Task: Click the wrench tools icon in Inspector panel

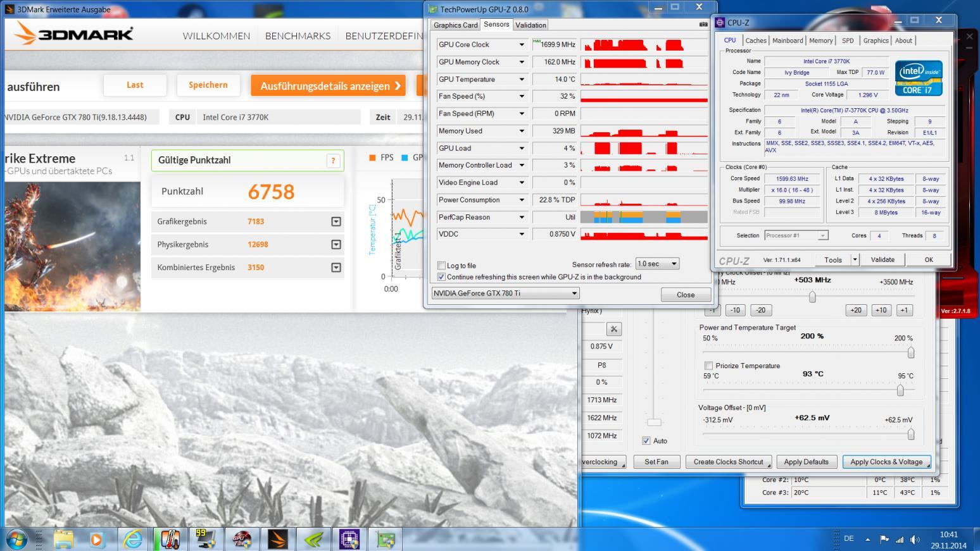Action: coord(613,329)
